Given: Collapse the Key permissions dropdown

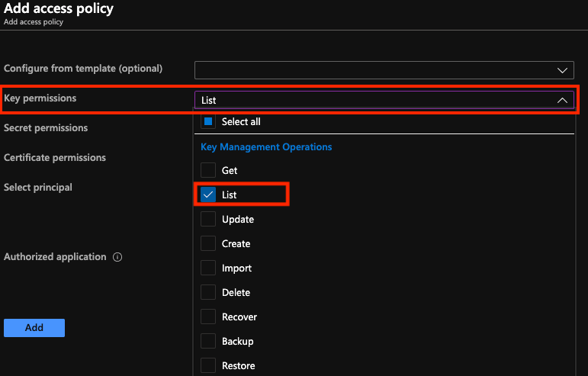Looking at the screenshot, I should coord(562,100).
